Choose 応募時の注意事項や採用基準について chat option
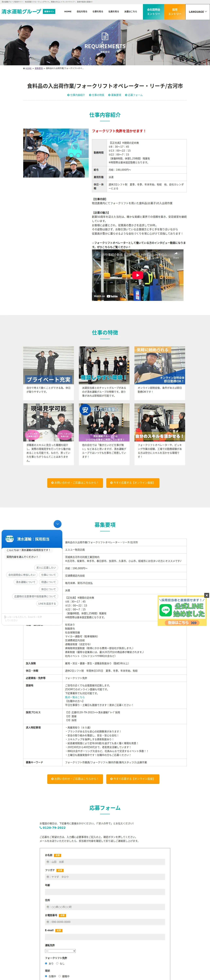Image resolution: width=210 pixels, height=980 pixels. pyautogui.click(x=35, y=596)
